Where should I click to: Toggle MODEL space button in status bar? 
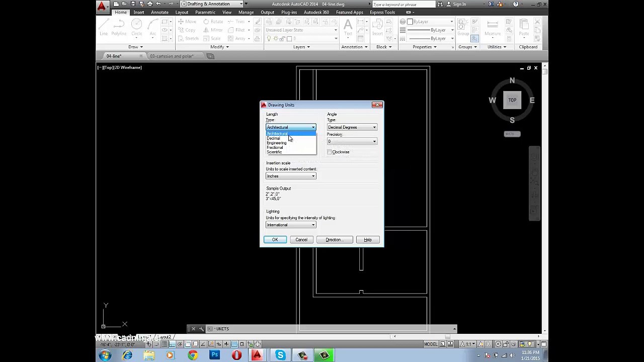point(431,344)
